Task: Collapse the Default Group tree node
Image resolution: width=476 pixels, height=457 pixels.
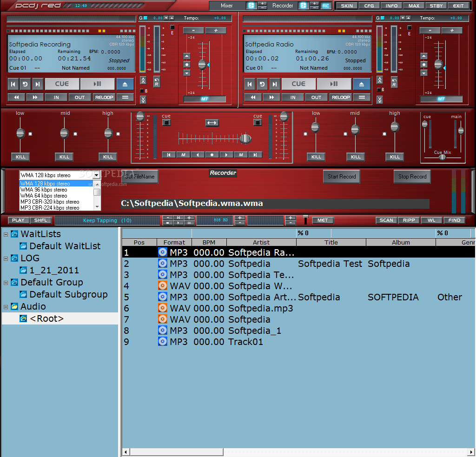Action: click(6, 283)
